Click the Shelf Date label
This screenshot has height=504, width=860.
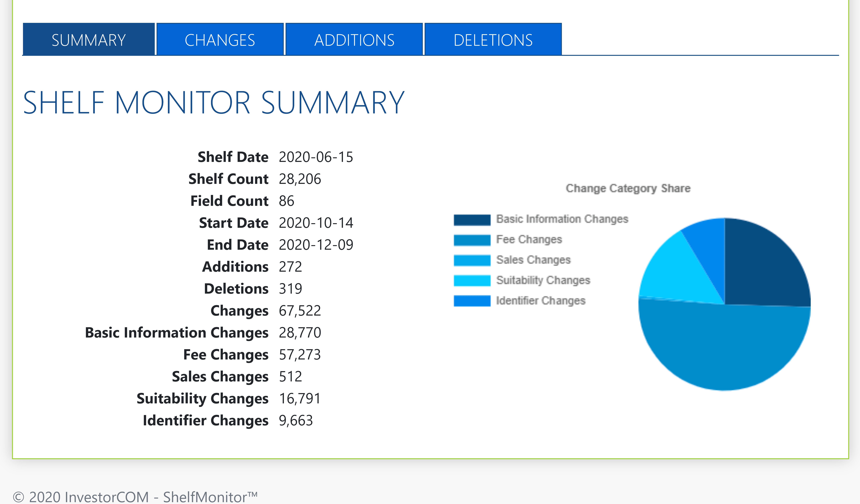233,157
